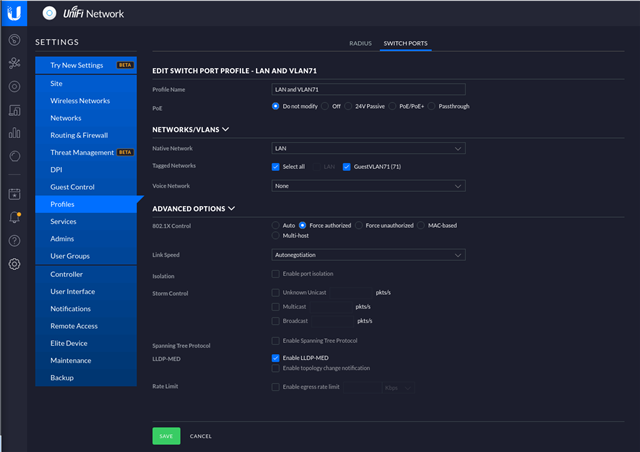Image resolution: width=640 pixels, height=452 pixels.
Task: Open the Statistics bar chart icon
Action: [x=15, y=133]
